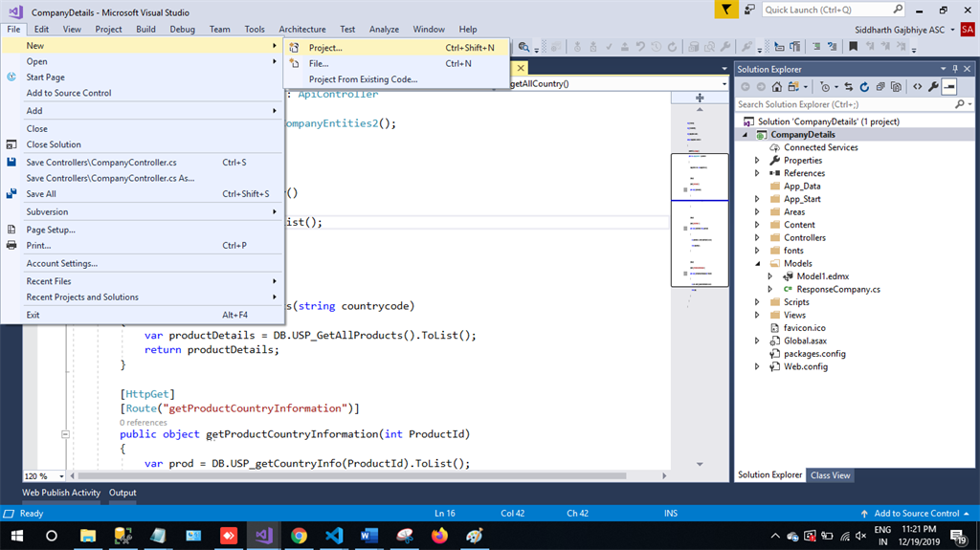Toggle Preview Selected Items in Solution Explorer
This screenshot has width=980, height=550.
[x=948, y=87]
